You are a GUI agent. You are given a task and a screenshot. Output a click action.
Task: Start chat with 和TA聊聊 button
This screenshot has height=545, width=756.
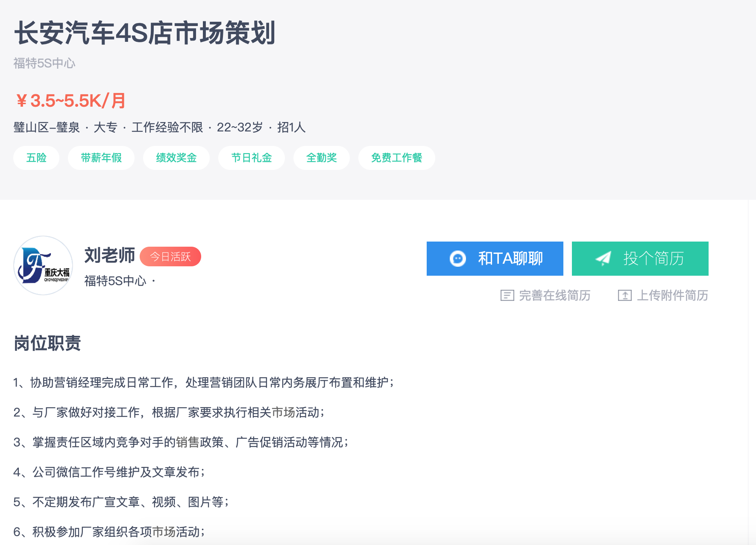click(495, 259)
